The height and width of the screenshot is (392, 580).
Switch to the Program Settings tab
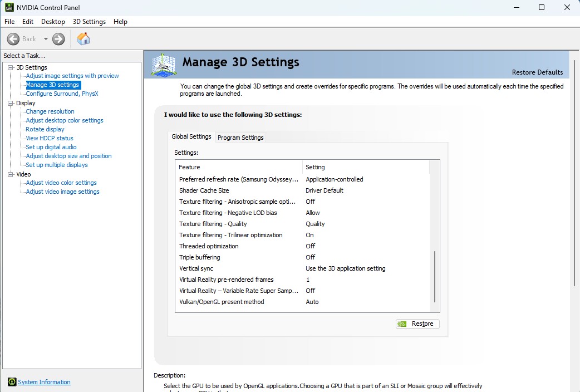240,138
